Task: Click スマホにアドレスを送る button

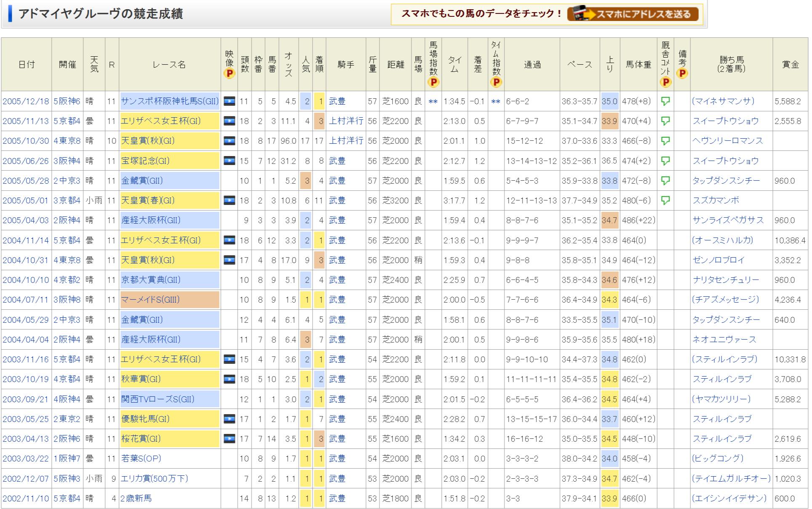Action: [x=632, y=14]
